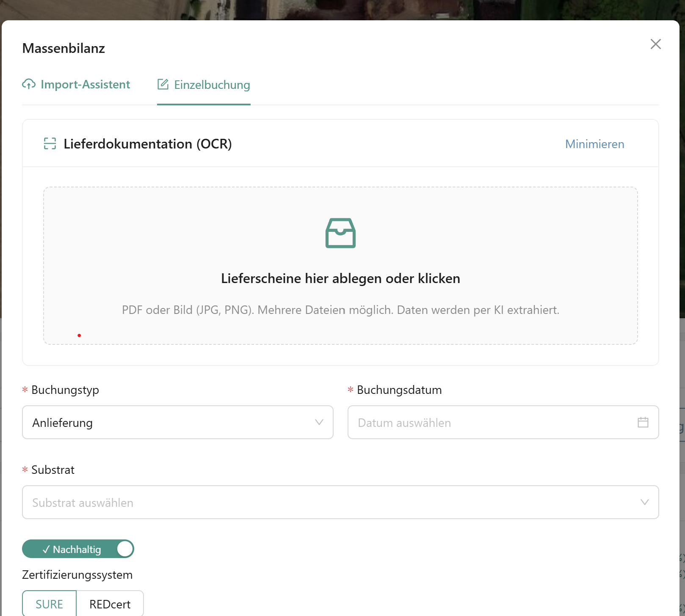Expand the Substrat selection via its chevron

[645, 502]
